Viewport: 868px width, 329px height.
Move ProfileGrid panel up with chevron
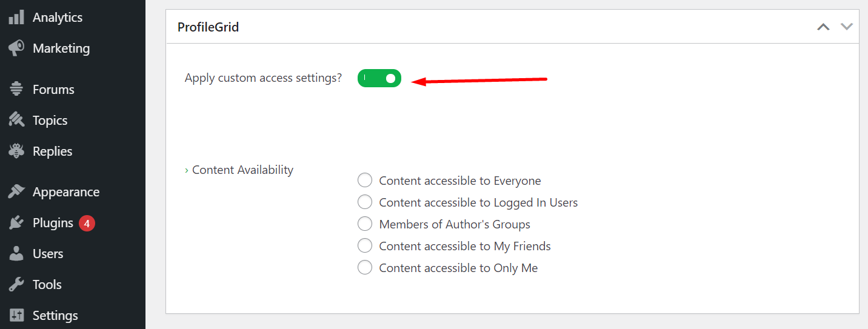[x=823, y=27]
